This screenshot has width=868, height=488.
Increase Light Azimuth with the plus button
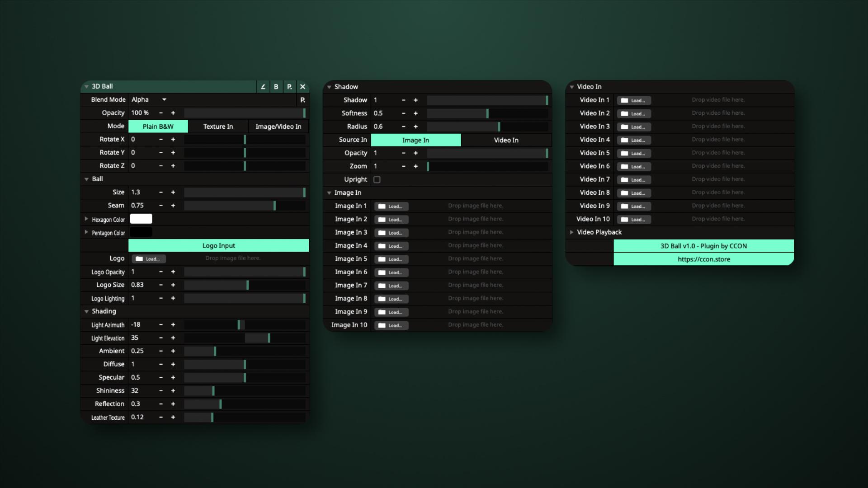point(173,325)
